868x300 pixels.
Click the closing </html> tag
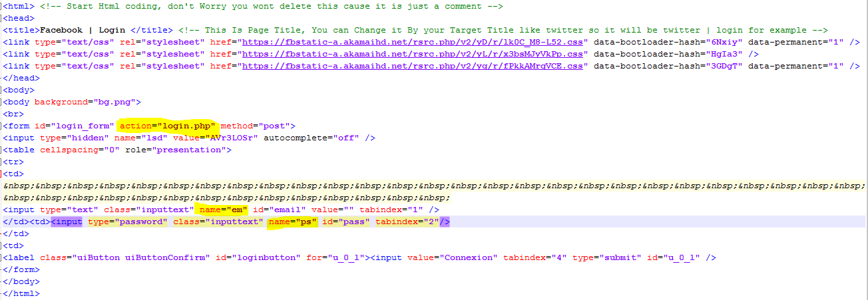pyautogui.click(x=21, y=293)
